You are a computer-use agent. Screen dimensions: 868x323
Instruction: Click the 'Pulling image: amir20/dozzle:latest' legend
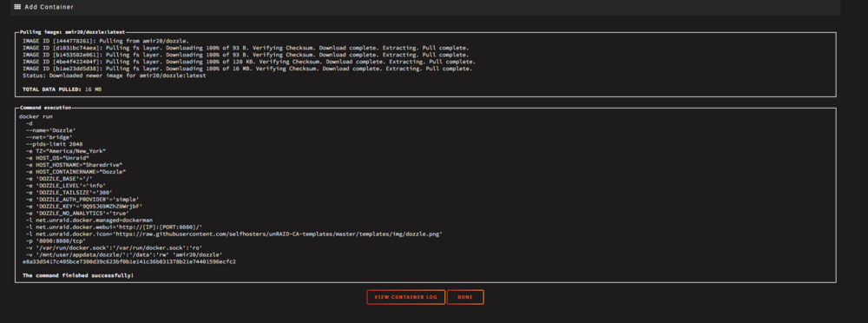point(73,32)
